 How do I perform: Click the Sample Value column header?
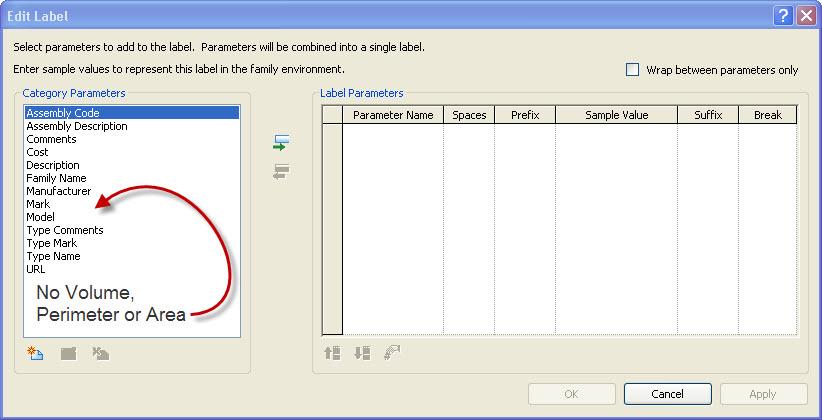point(616,115)
